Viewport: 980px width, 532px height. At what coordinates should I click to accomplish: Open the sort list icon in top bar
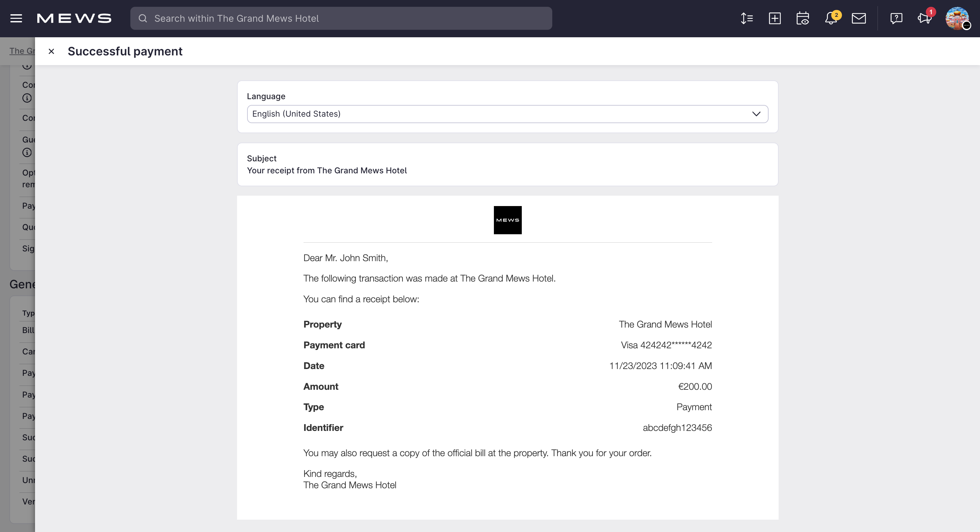point(747,18)
